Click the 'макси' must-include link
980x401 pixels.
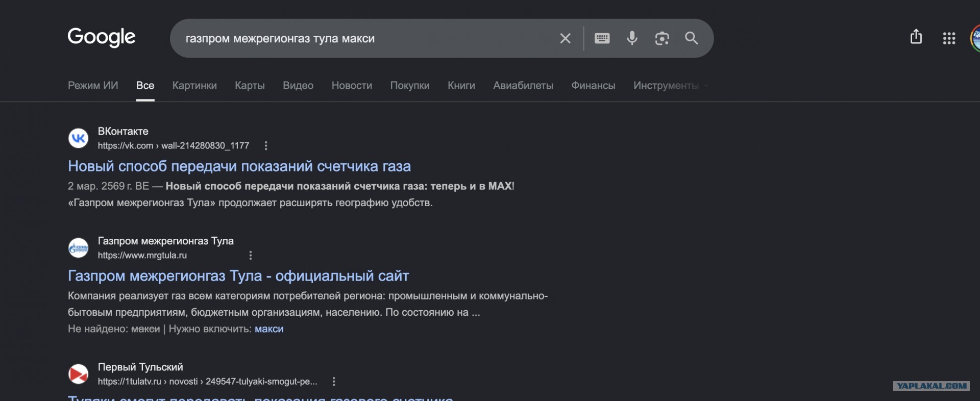tap(269, 329)
